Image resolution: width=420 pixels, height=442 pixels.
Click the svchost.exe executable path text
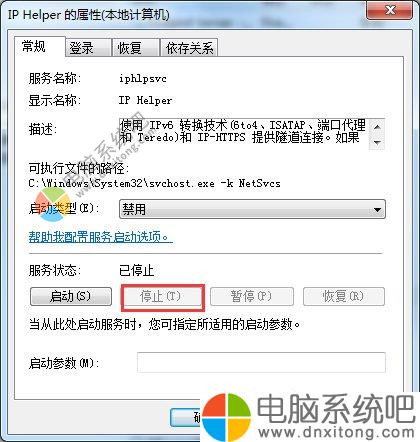coord(154,183)
